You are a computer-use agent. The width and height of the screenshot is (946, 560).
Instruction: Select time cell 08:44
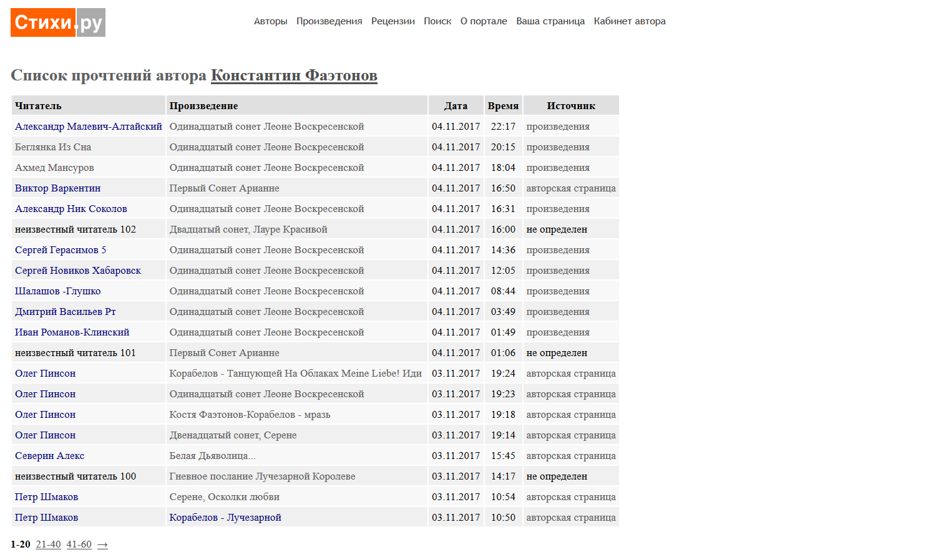tap(504, 291)
